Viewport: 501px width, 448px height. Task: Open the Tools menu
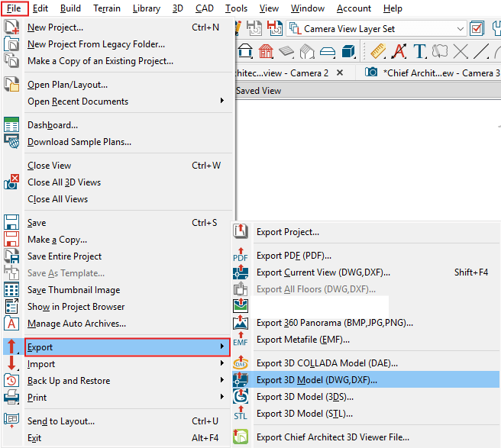coord(236,8)
